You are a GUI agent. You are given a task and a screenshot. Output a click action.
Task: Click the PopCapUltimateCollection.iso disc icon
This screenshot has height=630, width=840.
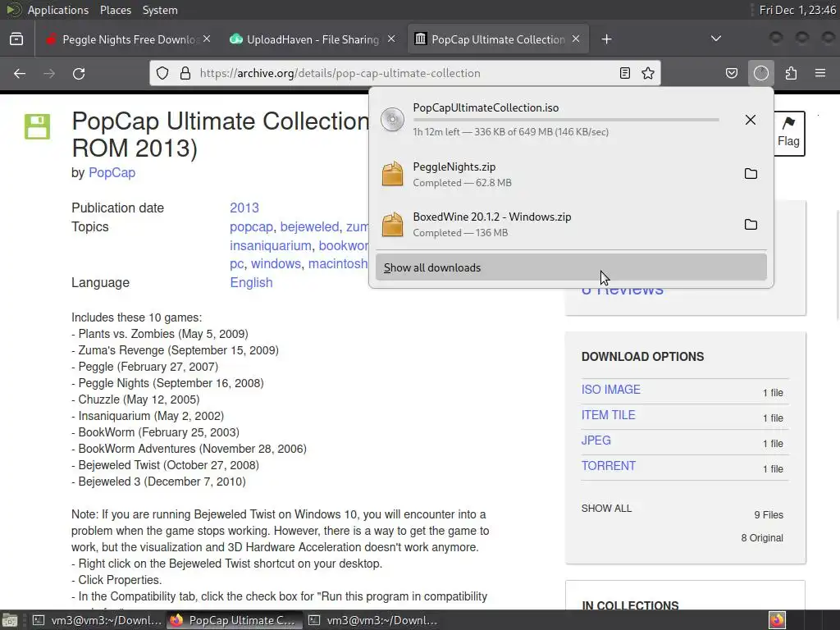coord(392,120)
